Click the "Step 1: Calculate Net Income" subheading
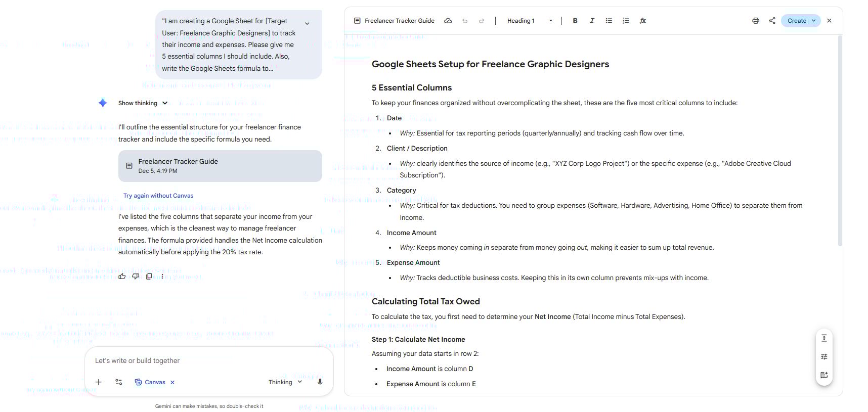This screenshot has height=412, width=868. pyautogui.click(x=418, y=339)
